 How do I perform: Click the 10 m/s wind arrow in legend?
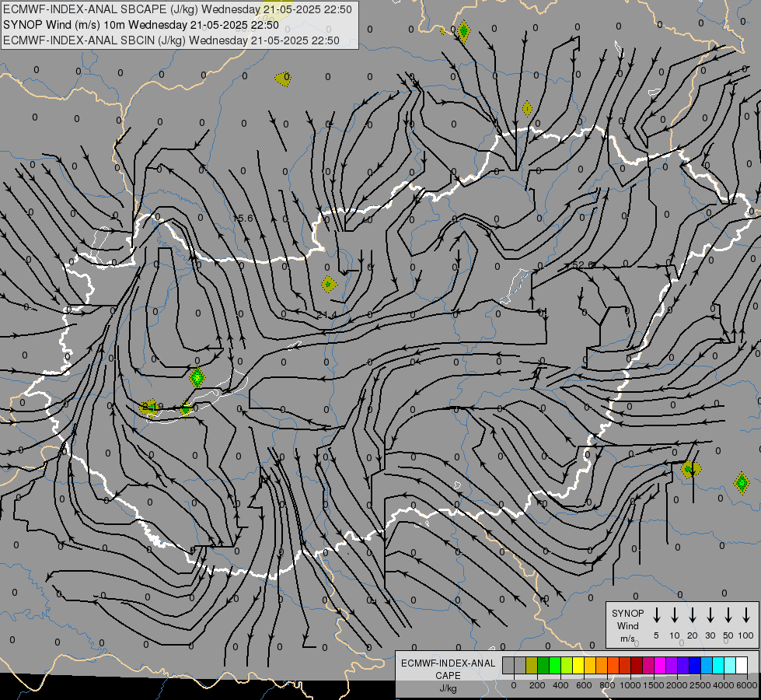pyautogui.click(x=674, y=615)
